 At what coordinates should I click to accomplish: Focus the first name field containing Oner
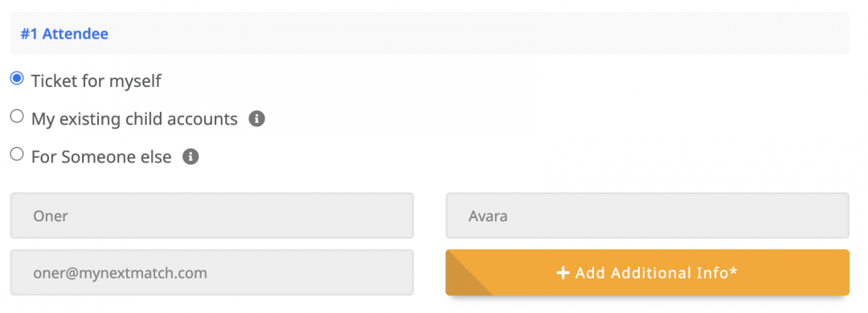coord(212,216)
